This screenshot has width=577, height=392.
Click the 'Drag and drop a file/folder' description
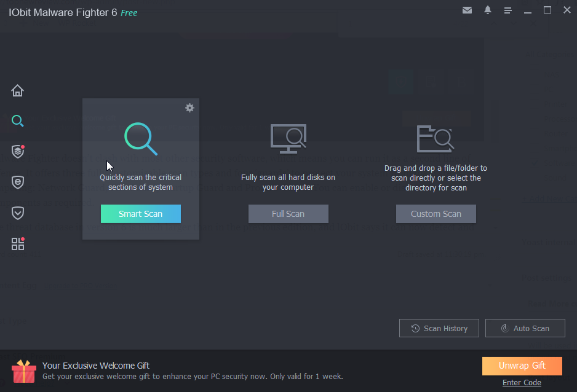tap(436, 178)
